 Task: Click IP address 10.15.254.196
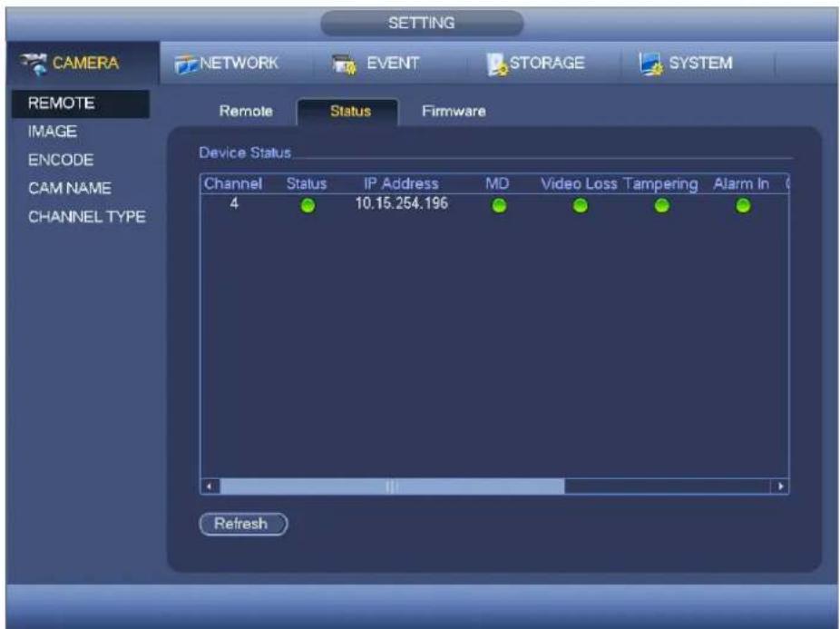pos(401,203)
